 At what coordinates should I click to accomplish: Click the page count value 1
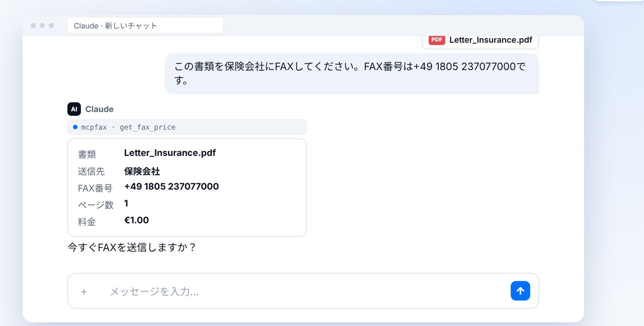tap(126, 203)
